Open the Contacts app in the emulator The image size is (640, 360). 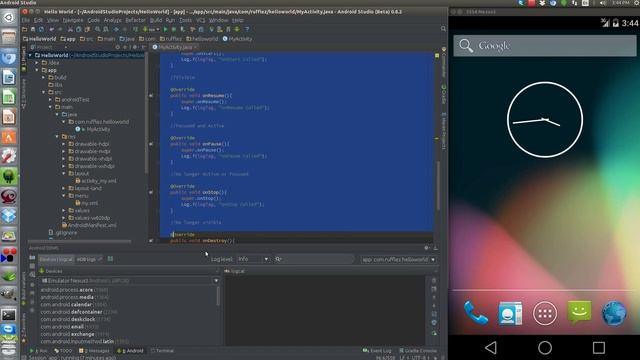pyautogui.click(x=510, y=313)
